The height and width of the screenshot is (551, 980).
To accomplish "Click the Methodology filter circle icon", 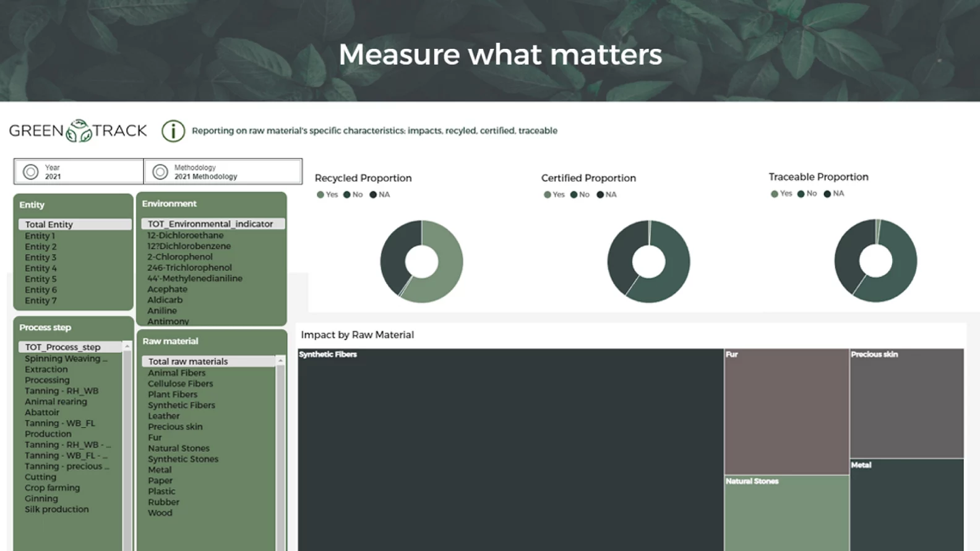I will (x=160, y=172).
